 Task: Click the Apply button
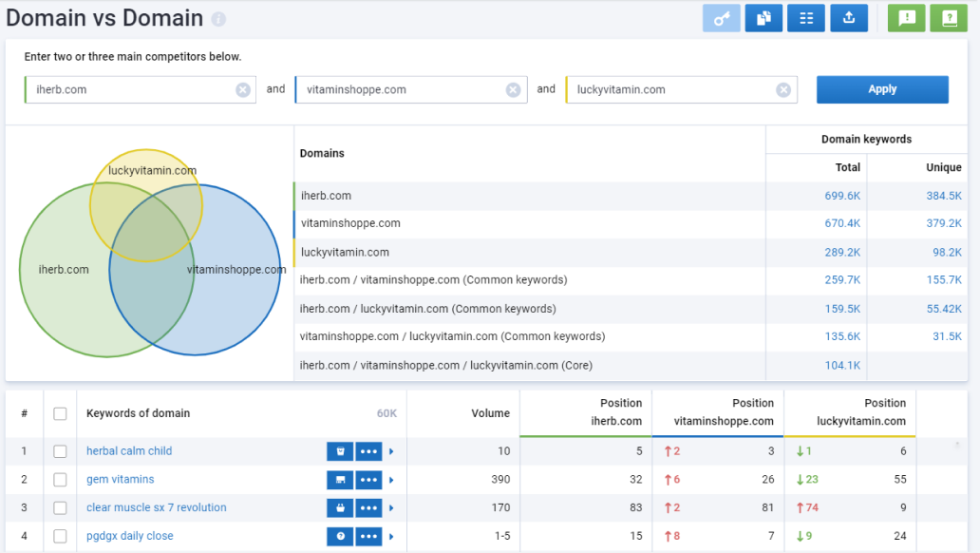tap(882, 89)
